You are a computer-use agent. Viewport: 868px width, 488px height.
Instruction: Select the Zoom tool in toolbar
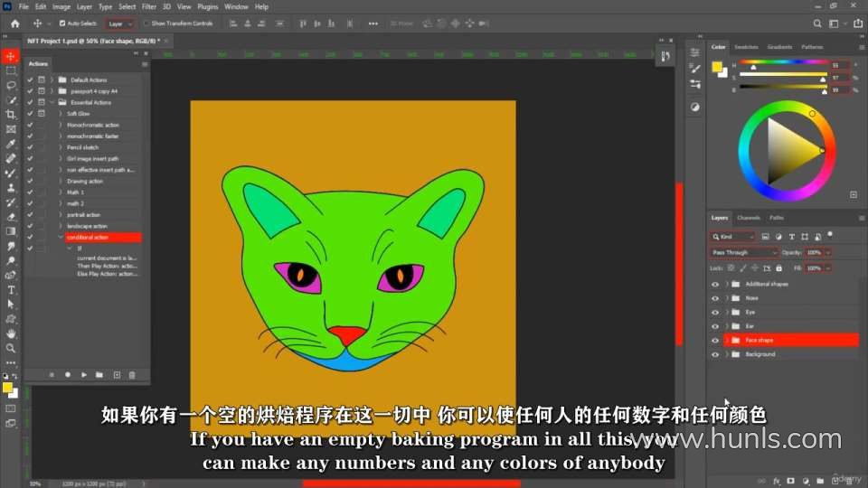[x=11, y=348]
